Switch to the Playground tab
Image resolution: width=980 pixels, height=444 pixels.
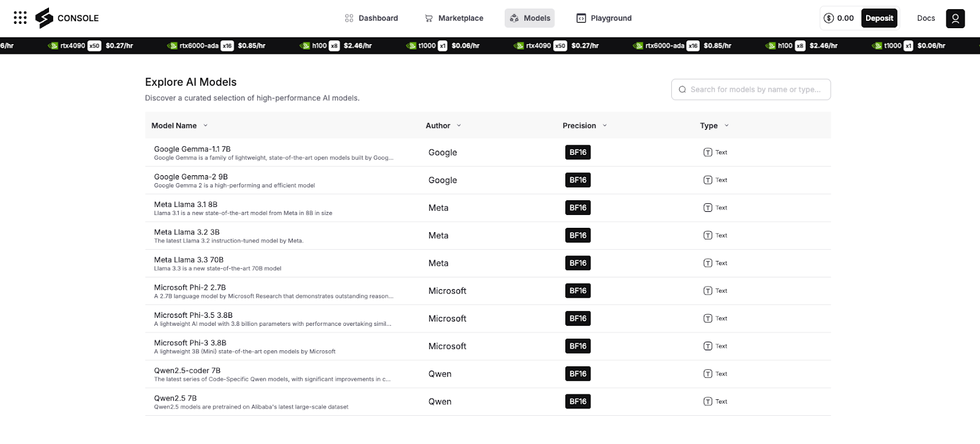tap(604, 18)
